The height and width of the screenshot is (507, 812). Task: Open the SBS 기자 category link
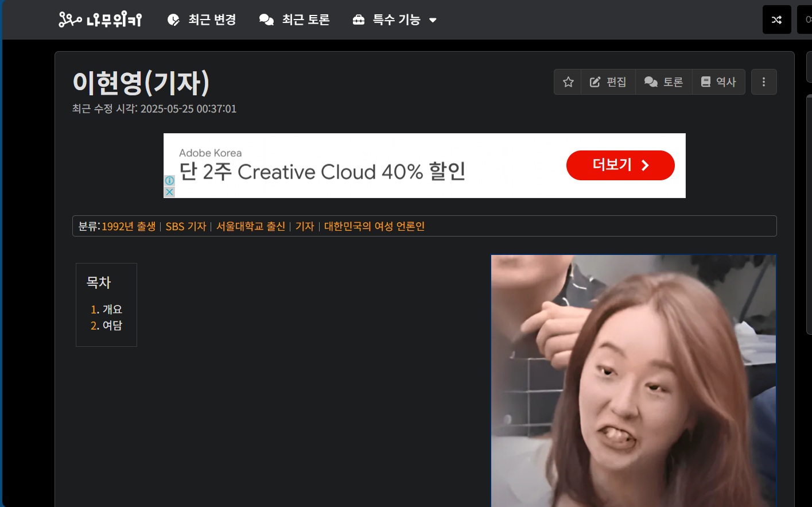[x=186, y=226]
